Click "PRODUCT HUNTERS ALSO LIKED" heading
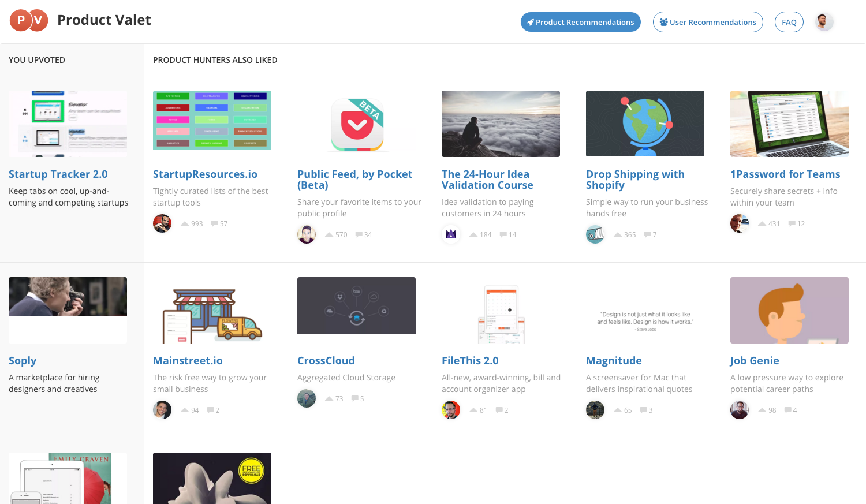 pyautogui.click(x=215, y=60)
